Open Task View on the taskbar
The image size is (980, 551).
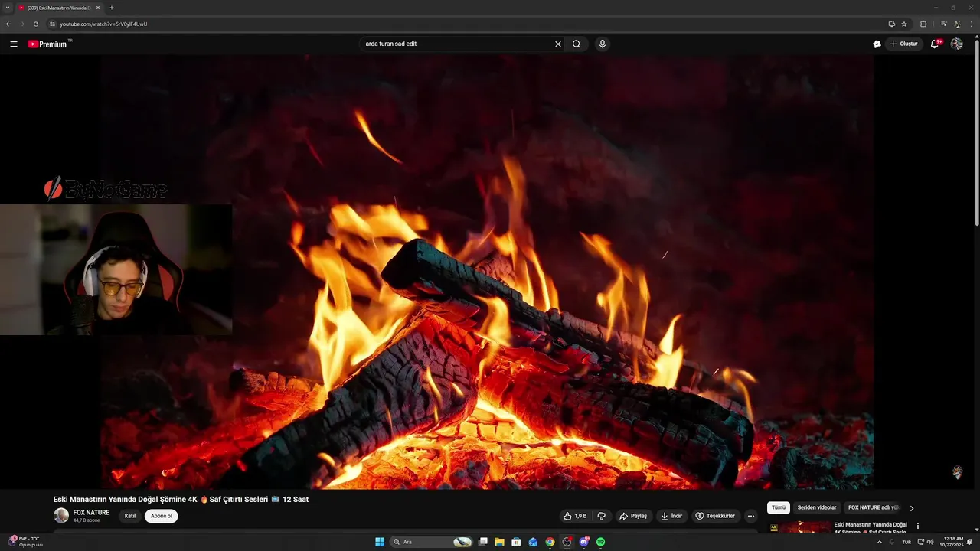[482, 542]
